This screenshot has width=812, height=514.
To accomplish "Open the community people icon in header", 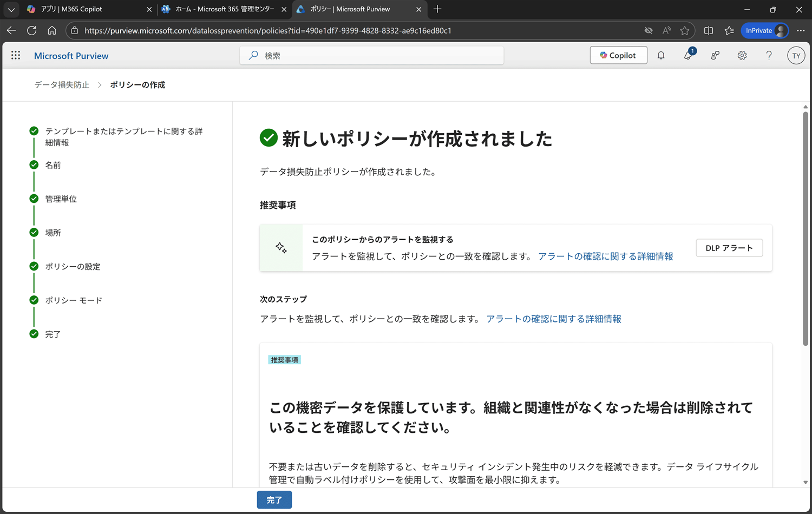I will click(x=715, y=55).
